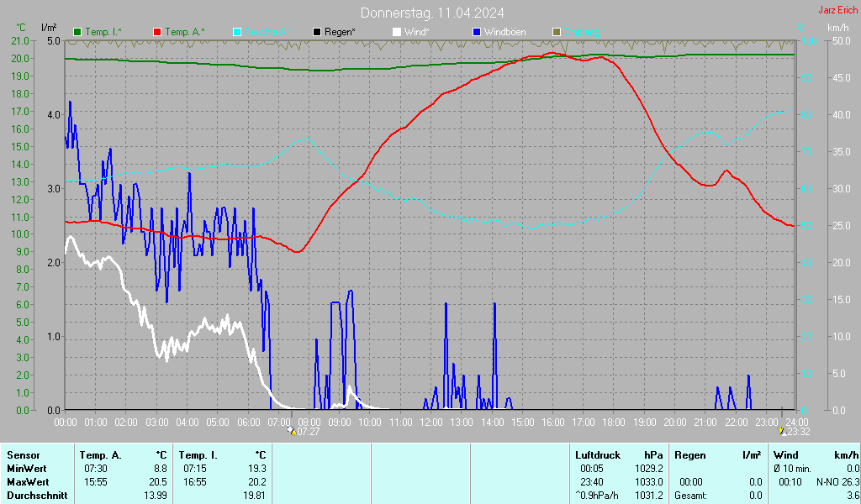
Task: Select the 'Regen*' legend label
Action: tap(340, 32)
